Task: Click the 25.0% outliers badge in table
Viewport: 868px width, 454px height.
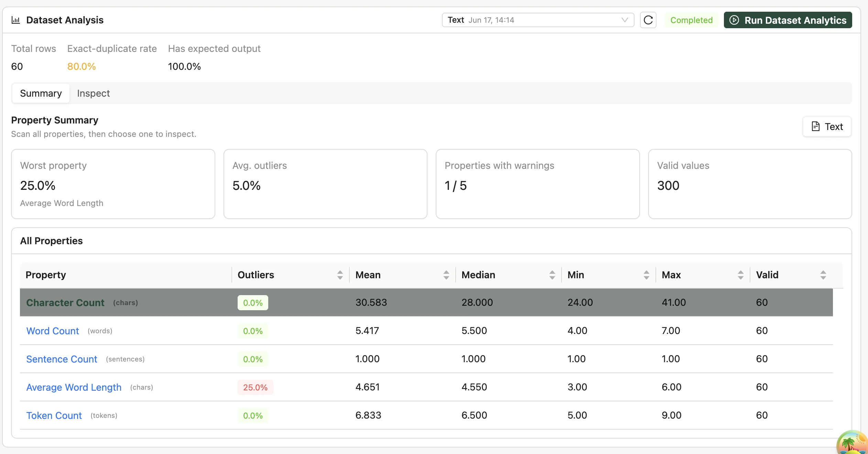Action: [255, 387]
